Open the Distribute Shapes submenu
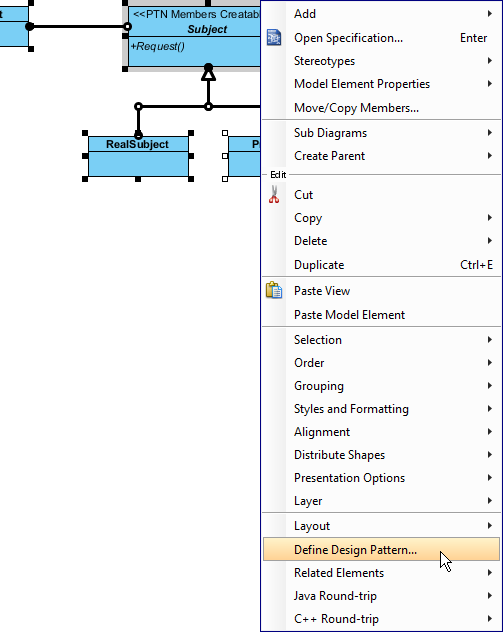This screenshot has height=632, width=503. (x=381, y=455)
